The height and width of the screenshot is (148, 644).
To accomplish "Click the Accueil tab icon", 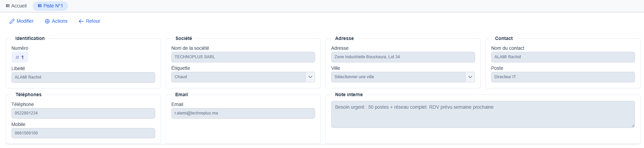I will coord(8,6).
